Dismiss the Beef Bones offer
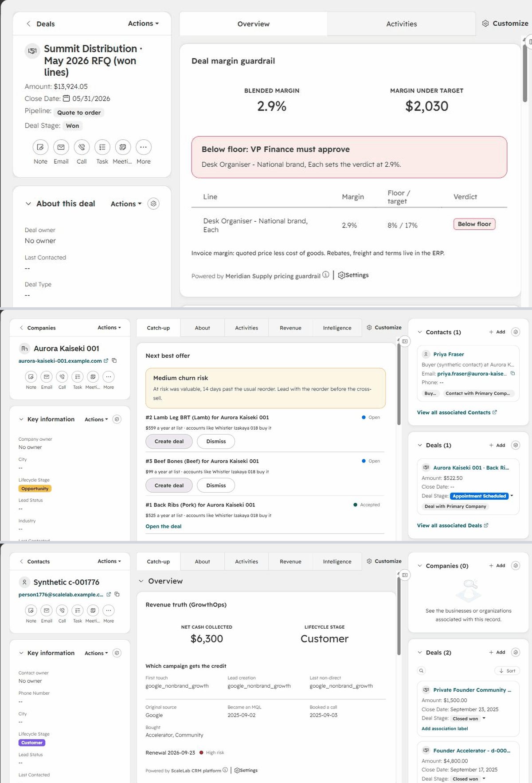This screenshot has height=783, width=532. 216,485
